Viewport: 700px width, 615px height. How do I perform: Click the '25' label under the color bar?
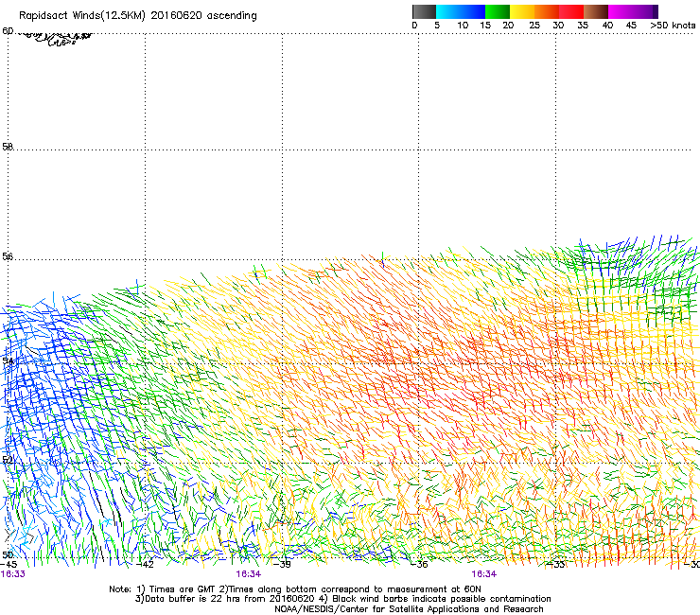coord(534,26)
